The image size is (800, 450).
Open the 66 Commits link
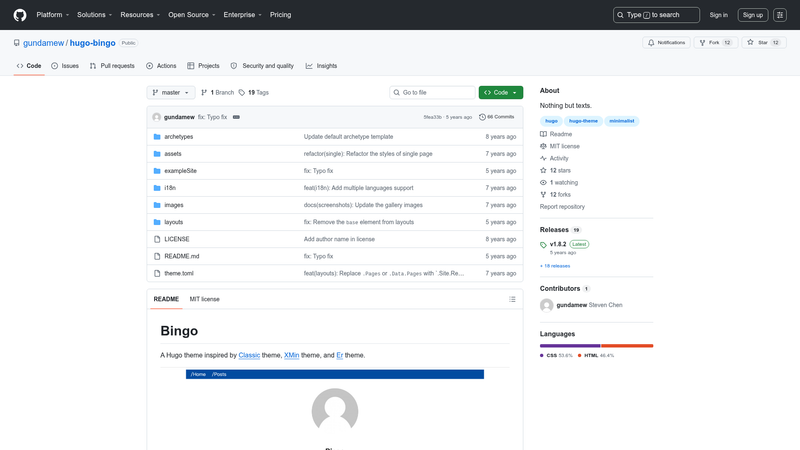click(496, 117)
